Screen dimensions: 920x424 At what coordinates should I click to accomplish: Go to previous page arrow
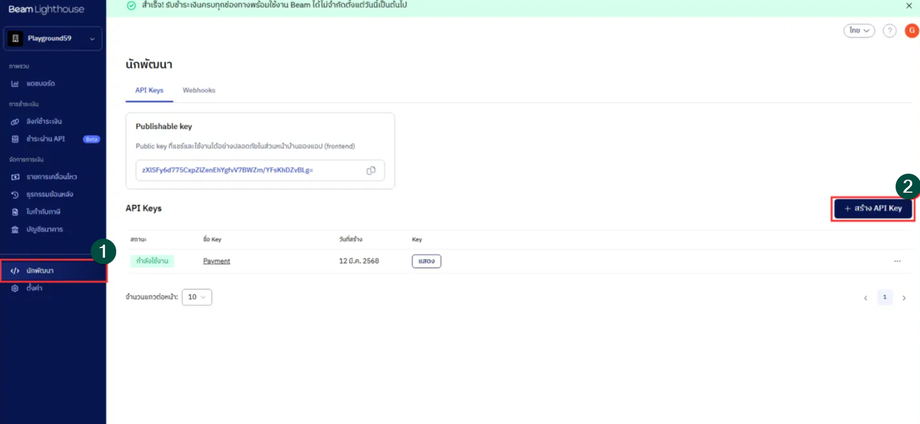865,298
